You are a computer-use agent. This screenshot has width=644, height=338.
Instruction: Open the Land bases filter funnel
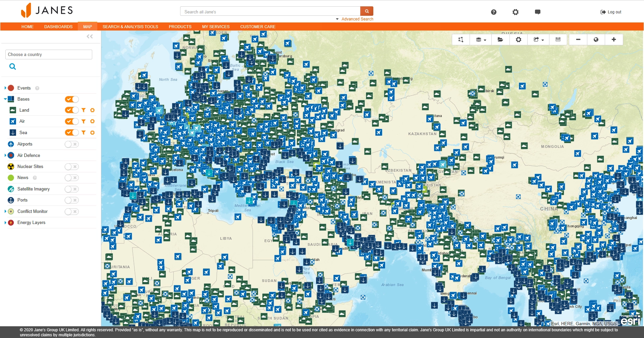click(x=84, y=110)
